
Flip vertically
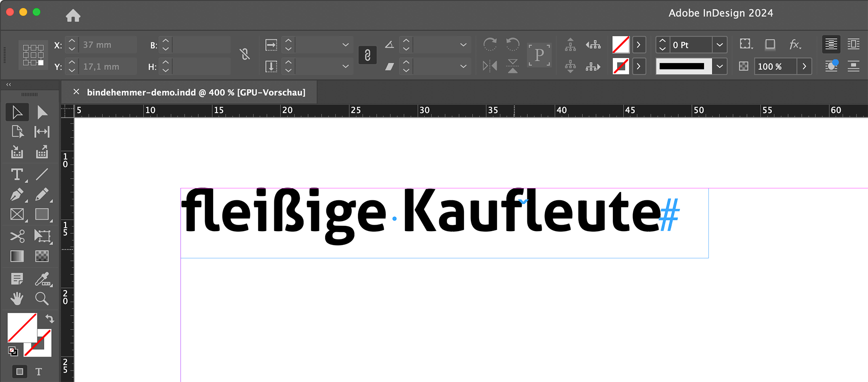513,66
